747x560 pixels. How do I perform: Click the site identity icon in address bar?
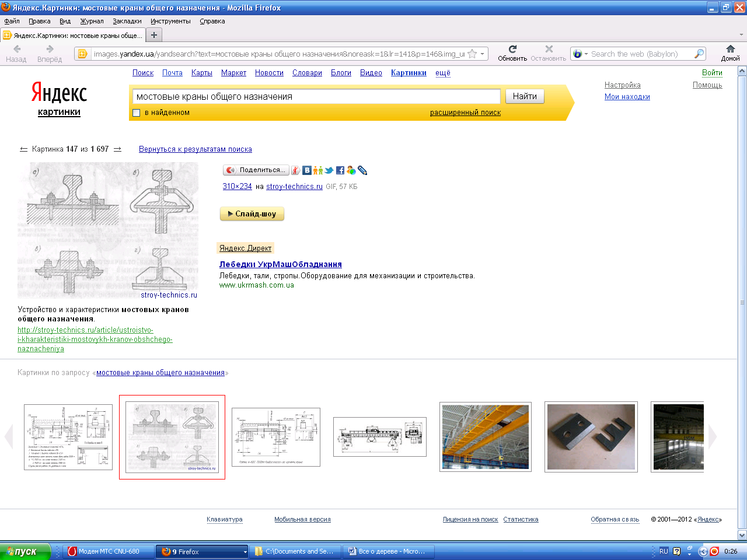click(82, 54)
